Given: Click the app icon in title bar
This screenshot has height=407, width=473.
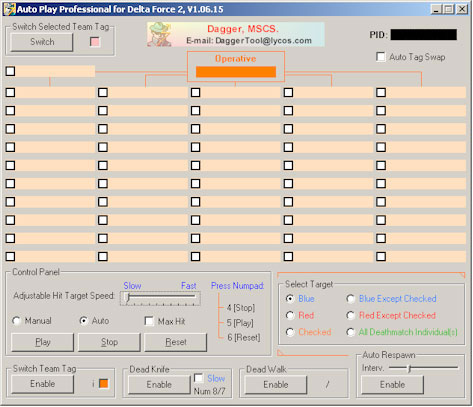Looking at the screenshot, I should (9, 9).
